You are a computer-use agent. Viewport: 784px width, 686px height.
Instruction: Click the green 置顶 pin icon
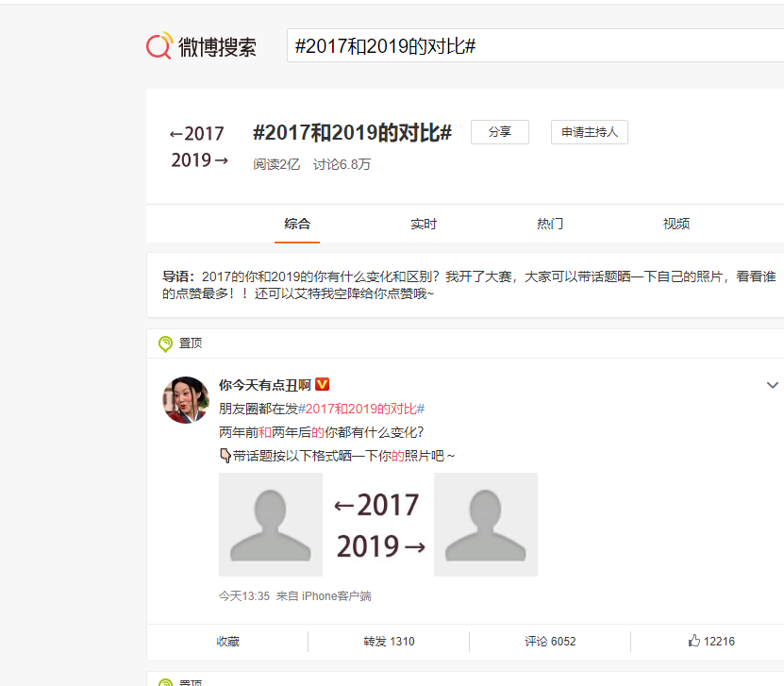tap(165, 343)
